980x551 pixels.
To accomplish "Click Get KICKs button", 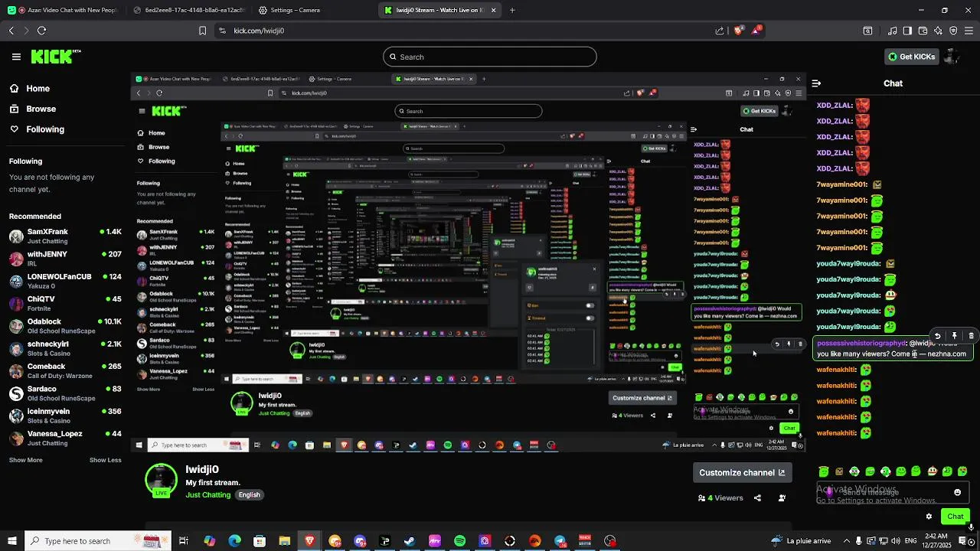I will (911, 57).
